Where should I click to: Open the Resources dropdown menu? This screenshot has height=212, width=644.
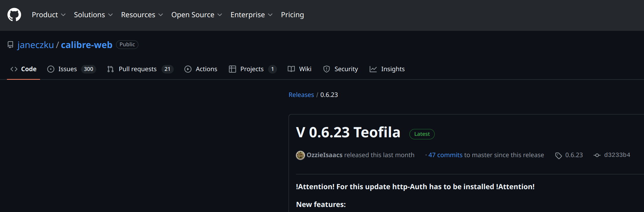(x=142, y=15)
